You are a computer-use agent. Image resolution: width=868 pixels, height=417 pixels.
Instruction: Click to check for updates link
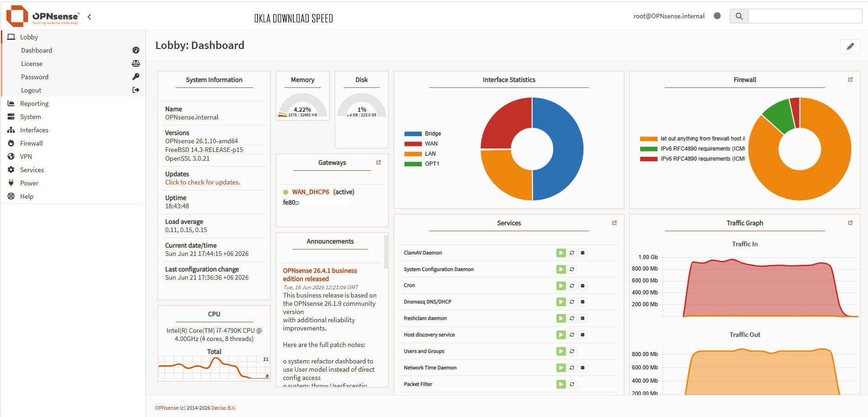click(202, 182)
